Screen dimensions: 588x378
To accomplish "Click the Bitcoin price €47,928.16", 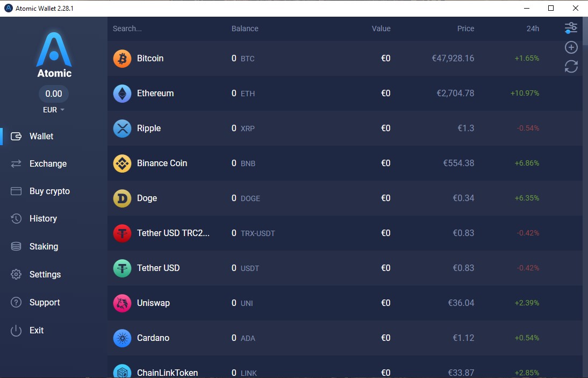I will tap(453, 59).
